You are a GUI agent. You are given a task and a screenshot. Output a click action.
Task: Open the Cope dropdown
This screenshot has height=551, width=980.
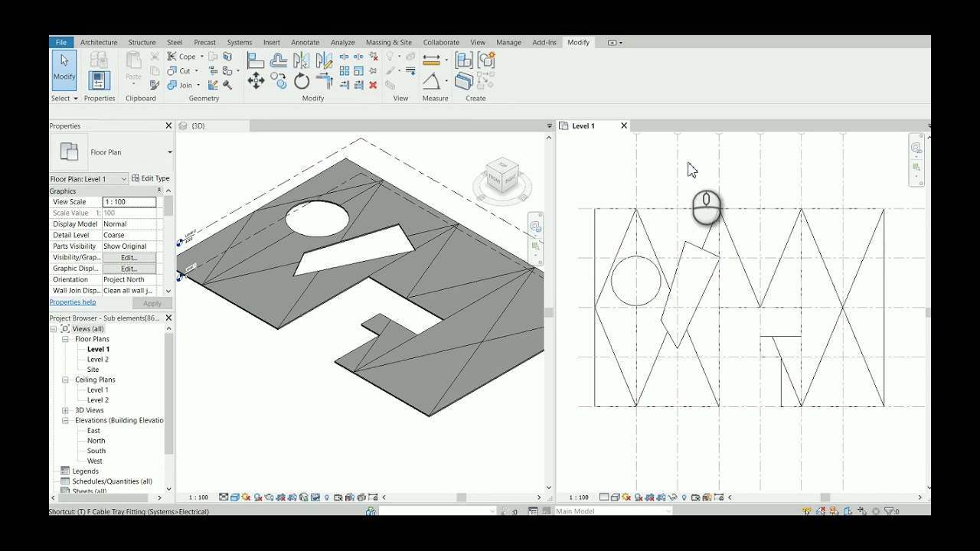click(x=202, y=57)
